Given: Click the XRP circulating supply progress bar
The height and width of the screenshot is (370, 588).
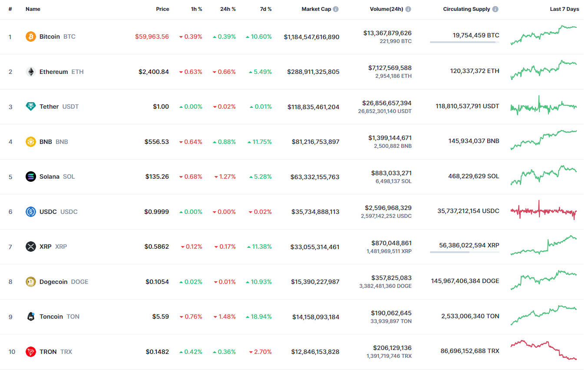Looking at the screenshot, I should point(464,252).
